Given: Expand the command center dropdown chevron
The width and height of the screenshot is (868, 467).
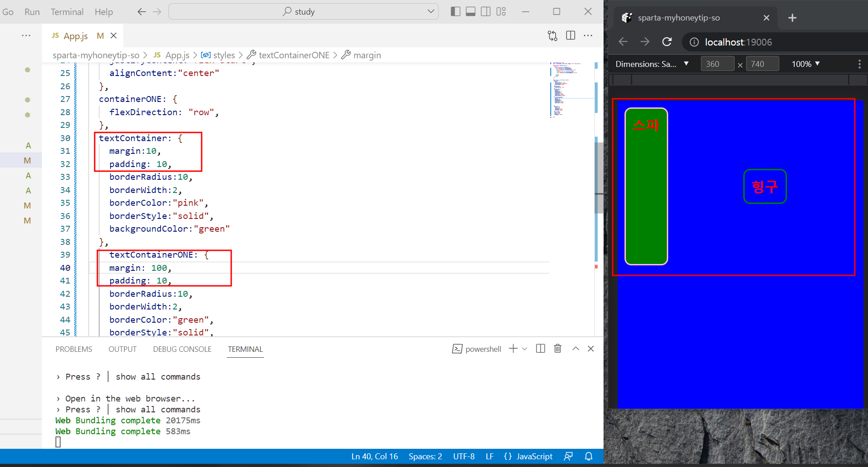Looking at the screenshot, I should click(x=431, y=12).
